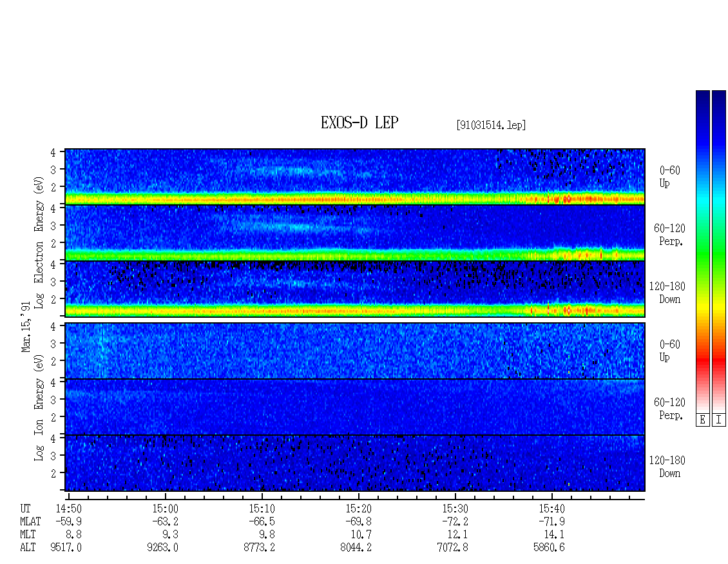Click the boxed I label under the colorbar
This screenshot has width=728, height=564.
coord(719,420)
